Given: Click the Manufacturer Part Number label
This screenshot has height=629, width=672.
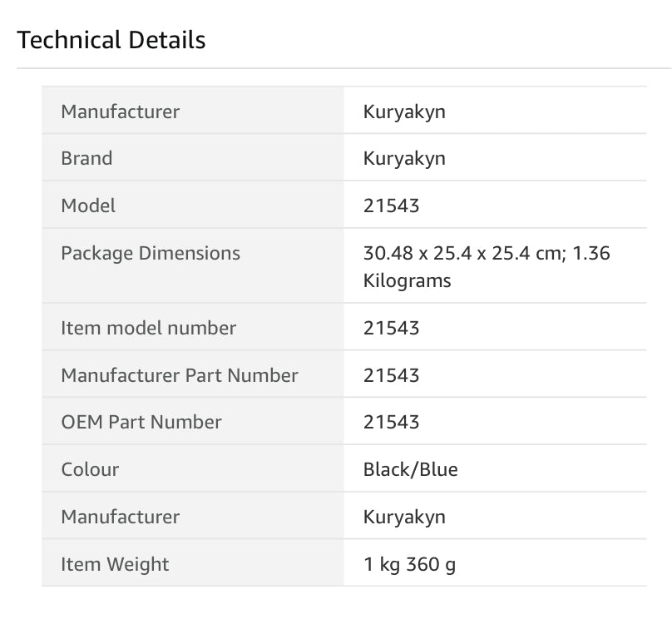Looking at the screenshot, I should [179, 375].
